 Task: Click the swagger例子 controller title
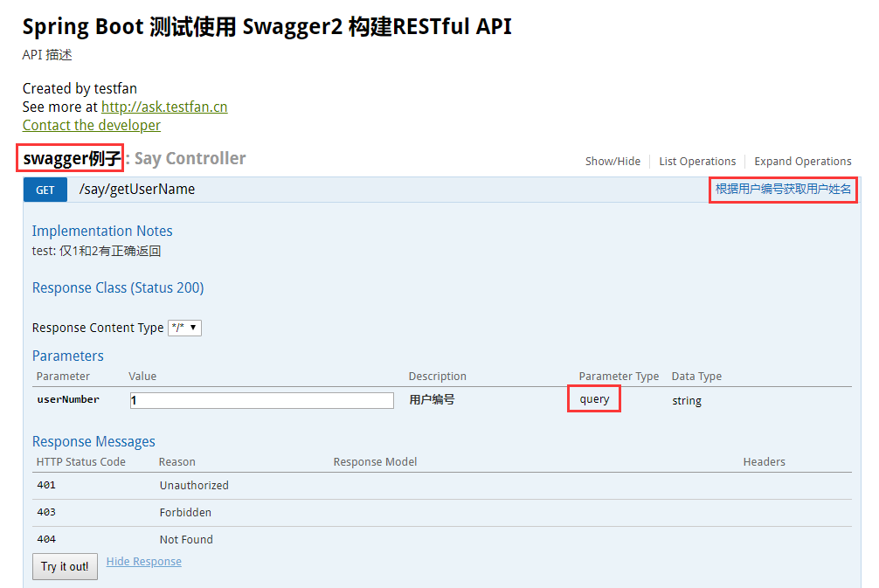[x=72, y=158]
